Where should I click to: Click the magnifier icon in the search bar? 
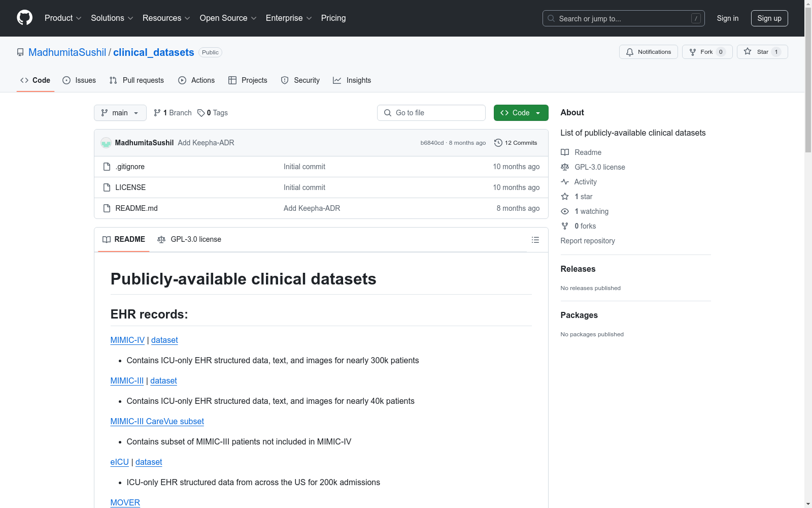(551, 18)
